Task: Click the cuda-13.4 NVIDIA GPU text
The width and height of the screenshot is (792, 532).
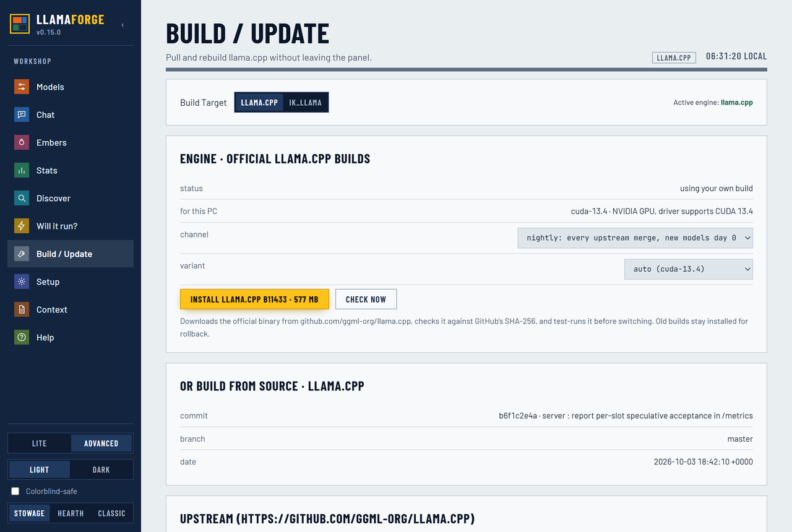Action: tap(661, 211)
